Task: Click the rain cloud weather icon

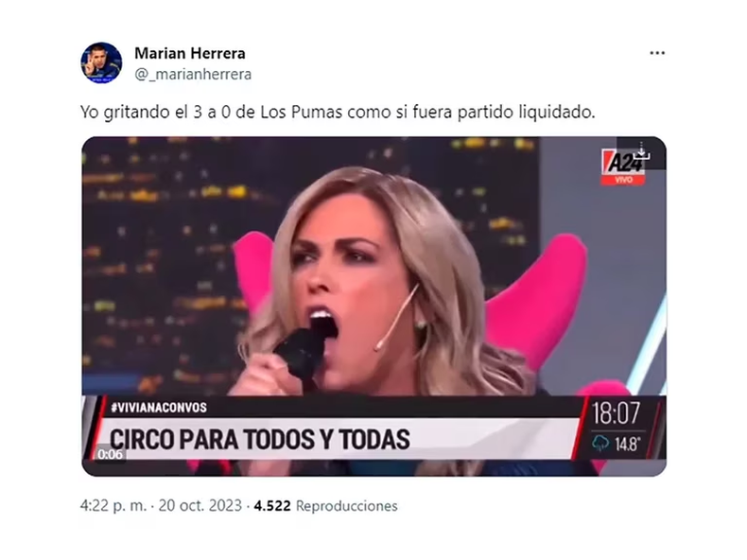Action: pos(600,444)
